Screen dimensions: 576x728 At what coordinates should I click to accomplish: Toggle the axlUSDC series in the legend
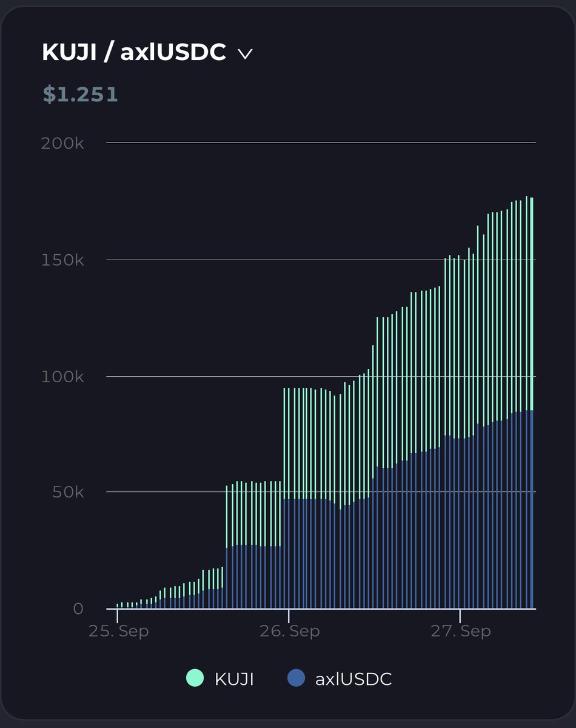pos(340,678)
